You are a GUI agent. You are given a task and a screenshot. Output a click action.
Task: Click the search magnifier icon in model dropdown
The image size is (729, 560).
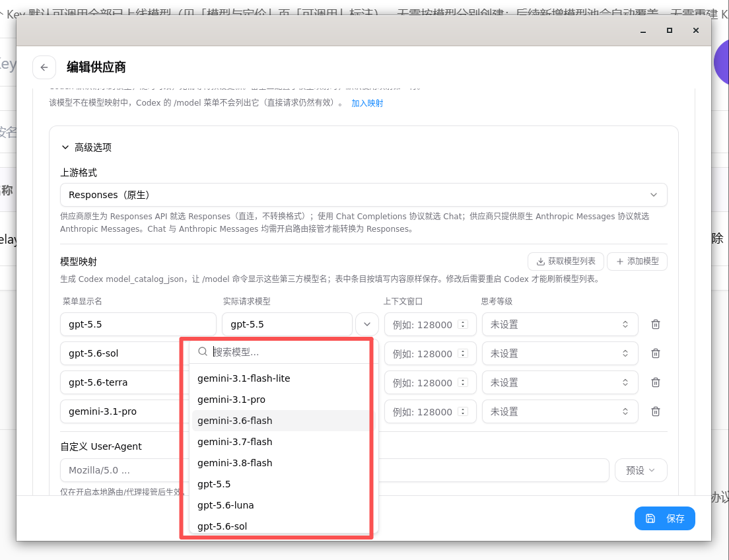203,351
